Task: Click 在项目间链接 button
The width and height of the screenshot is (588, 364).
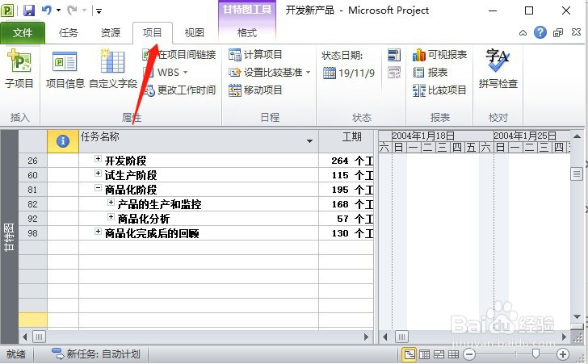Action: pyautogui.click(x=179, y=55)
